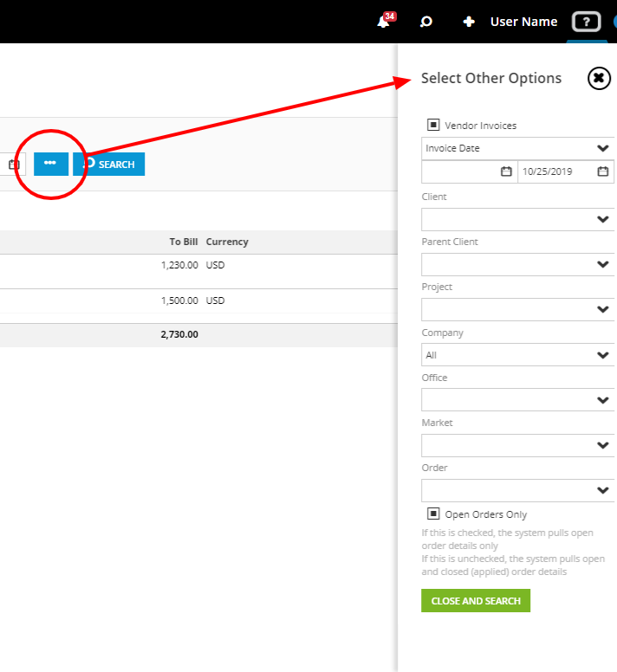Image resolution: width=617 pixels, height=672 pixels.
Task: Open the Company dropdown showing All
Action: click(x=517, y=355)
